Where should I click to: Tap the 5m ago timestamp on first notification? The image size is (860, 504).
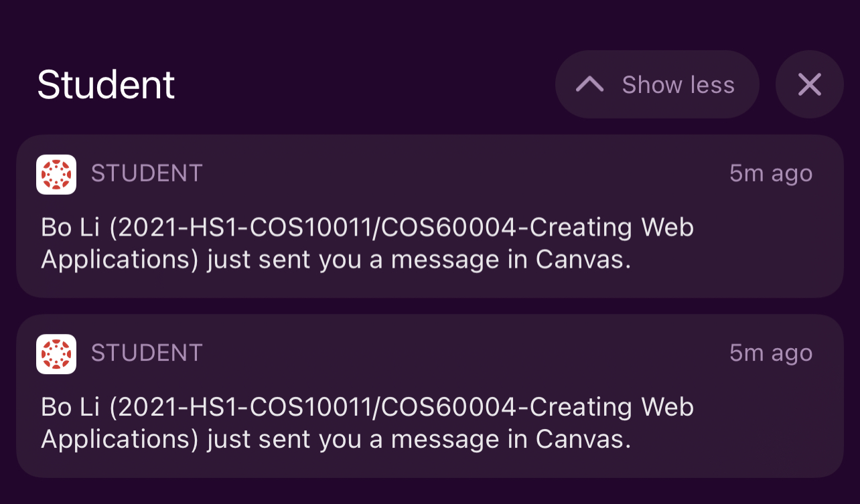pos(770,173)
